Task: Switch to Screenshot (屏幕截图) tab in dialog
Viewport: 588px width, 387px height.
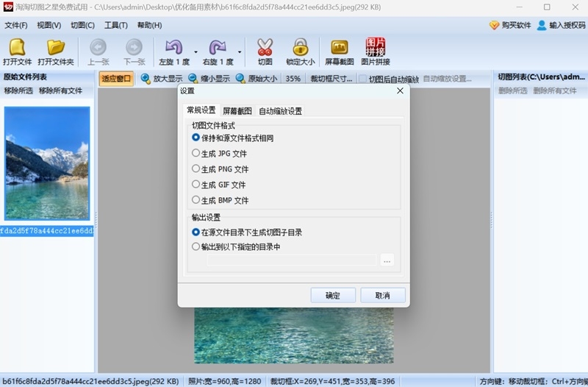Action: pos(237,111)
